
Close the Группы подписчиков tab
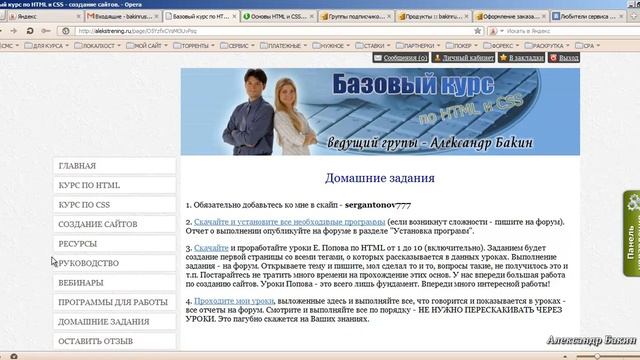(389, 17)
